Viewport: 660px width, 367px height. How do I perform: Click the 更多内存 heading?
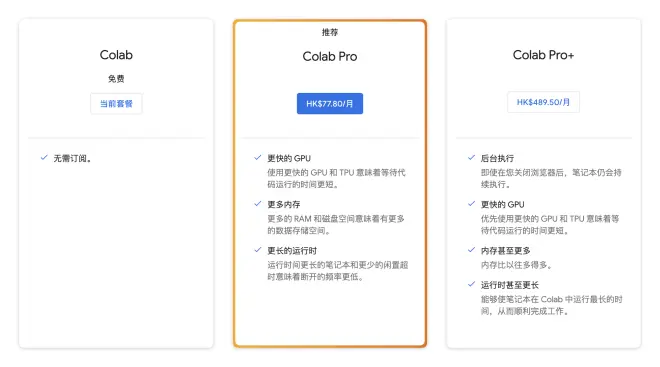click(284, 205)
